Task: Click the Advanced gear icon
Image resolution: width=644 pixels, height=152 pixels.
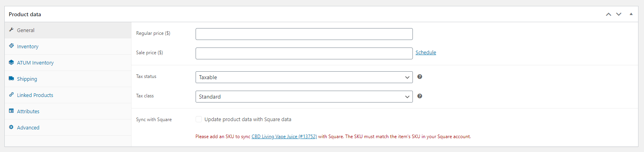Action: [x=11, y=127]
